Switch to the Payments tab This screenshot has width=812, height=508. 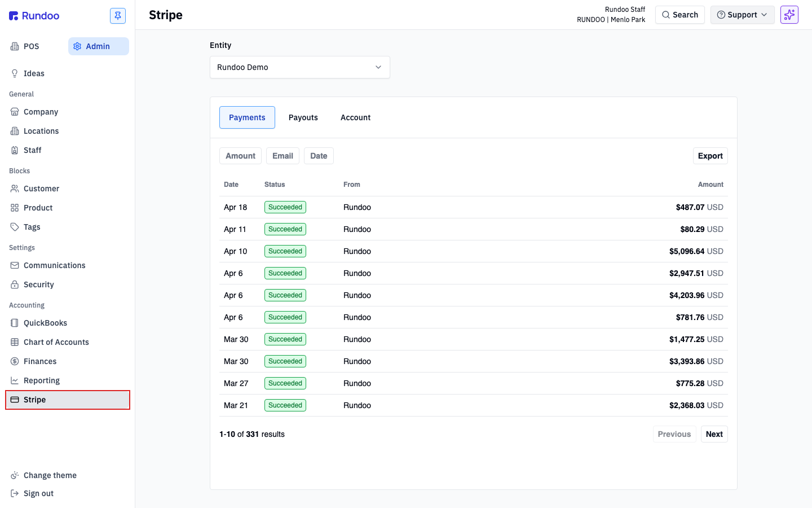tap(247, 117)
